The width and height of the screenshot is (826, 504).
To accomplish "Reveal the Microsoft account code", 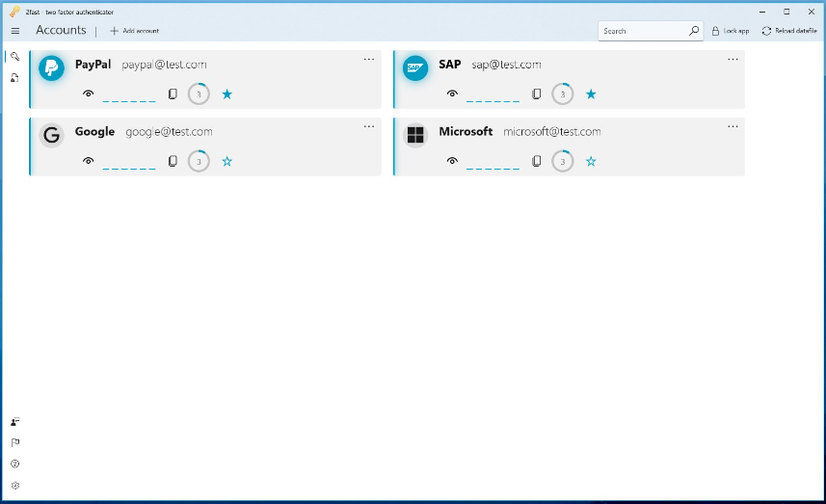I will point(452,161).
